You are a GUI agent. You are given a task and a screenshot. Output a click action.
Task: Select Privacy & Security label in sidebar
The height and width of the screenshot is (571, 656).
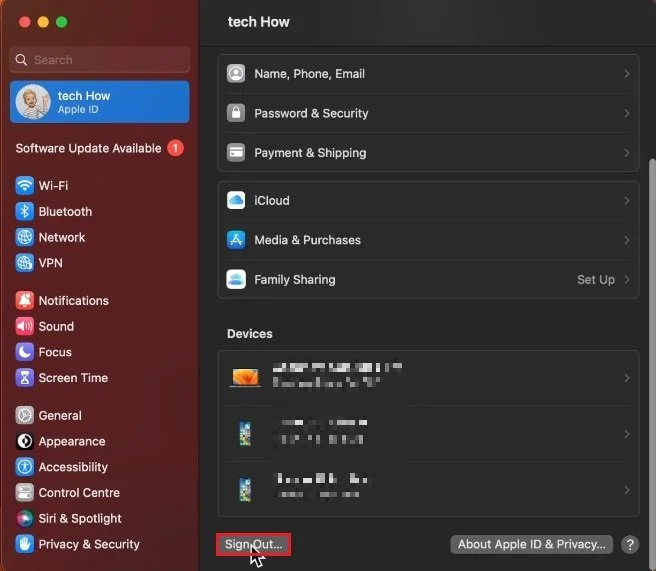pyautogui.click(x=89, y=544)
